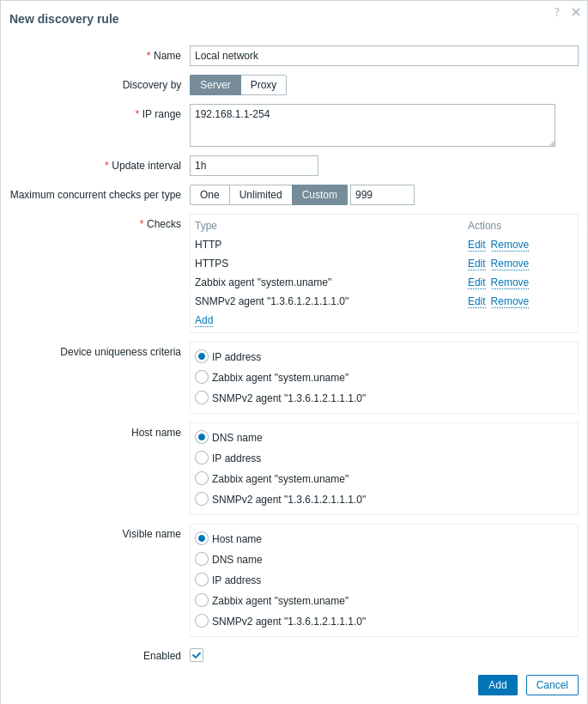
Task: Switch Discovery by to Proxy
Action: [264, 85]
